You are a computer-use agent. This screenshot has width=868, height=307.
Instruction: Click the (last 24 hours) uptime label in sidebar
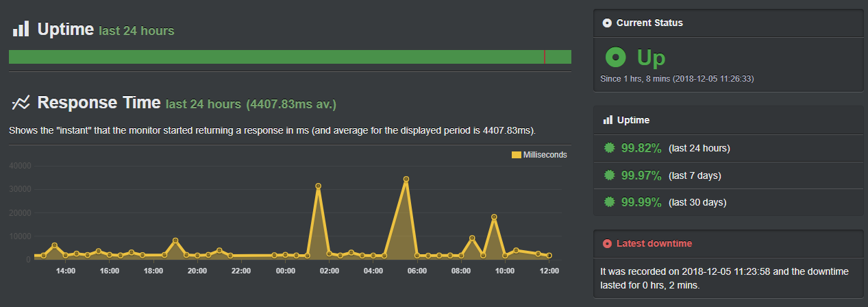tap(699, 148)
